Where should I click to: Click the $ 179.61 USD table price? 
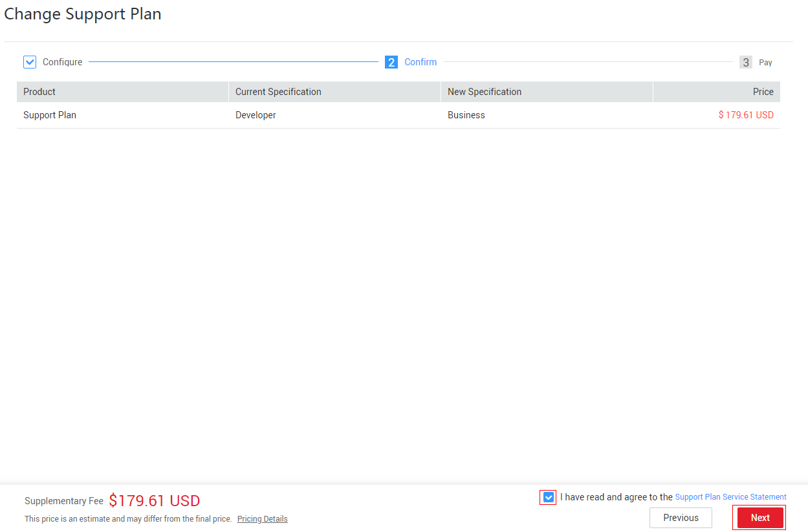point(746,115)
